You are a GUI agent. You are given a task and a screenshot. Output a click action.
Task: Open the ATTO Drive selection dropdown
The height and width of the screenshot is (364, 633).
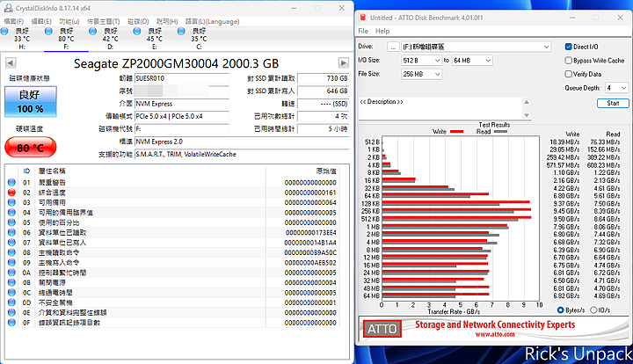476,47
